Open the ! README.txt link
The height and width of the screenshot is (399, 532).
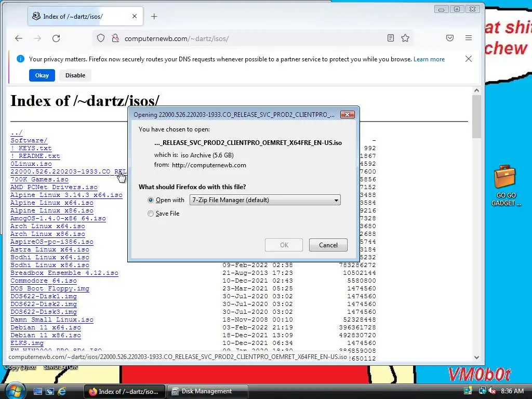[35, 156]
